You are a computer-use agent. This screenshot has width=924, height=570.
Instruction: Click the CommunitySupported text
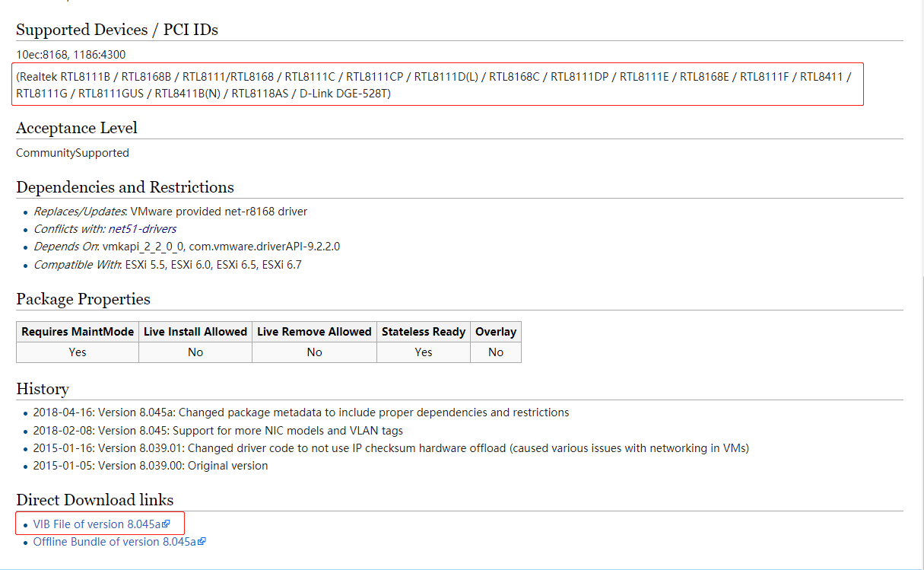click(x=72, y=153)
